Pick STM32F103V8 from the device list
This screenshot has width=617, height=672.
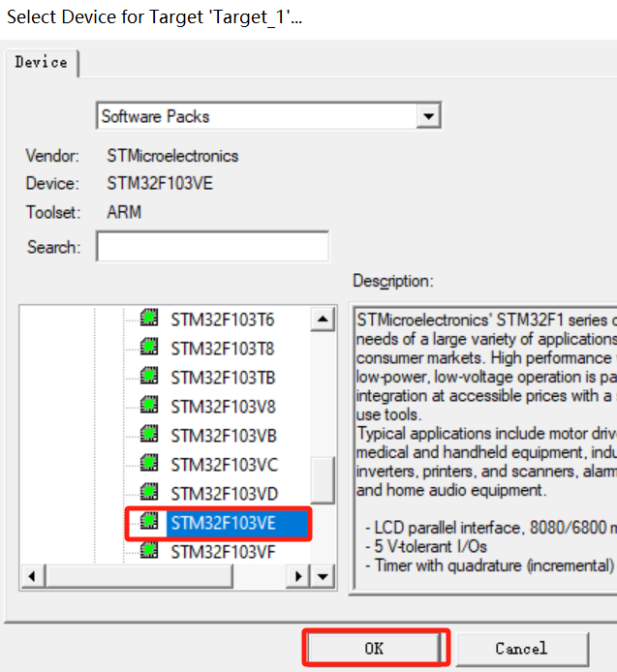[x=223, y=407]
